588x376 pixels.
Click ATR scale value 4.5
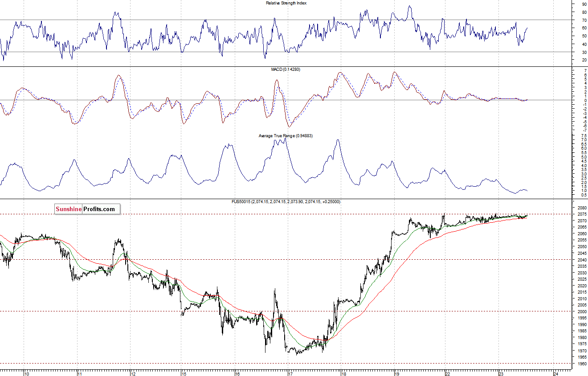tap(583, 161)
